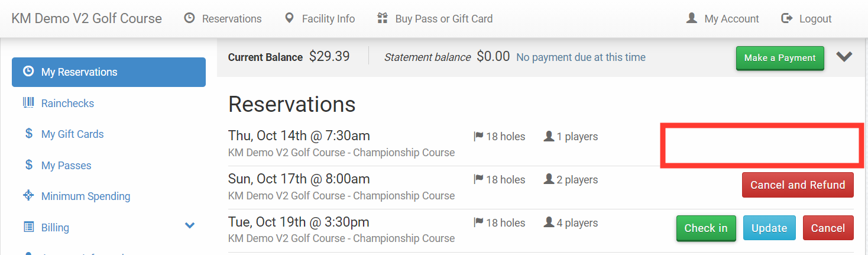Click the dollar icon beside My Gift Cards
Viewport: 868px width, 255px height.
click(28, 134)
